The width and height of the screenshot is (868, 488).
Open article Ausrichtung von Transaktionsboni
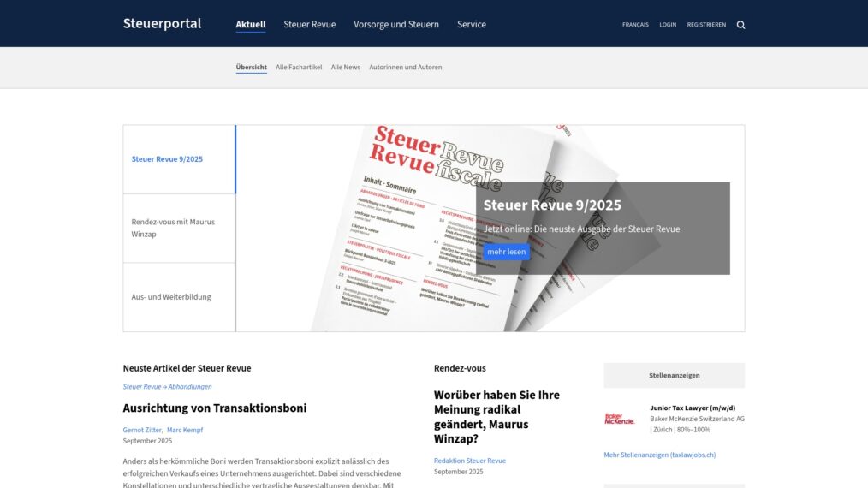(215, 408)
